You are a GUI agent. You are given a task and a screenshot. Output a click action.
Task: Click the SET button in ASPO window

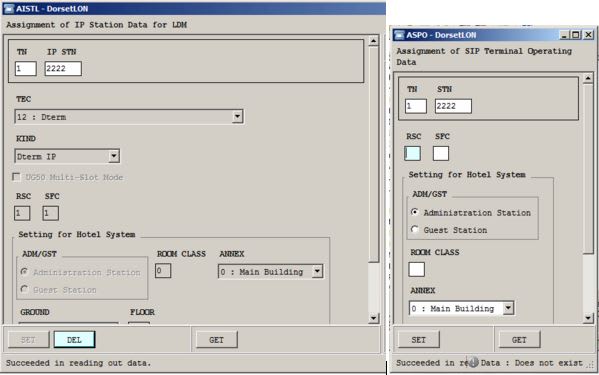point(419,339)
